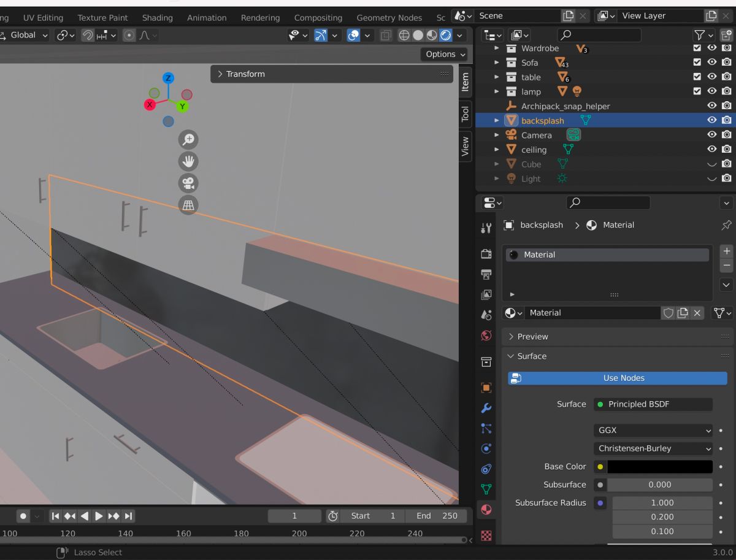
Task: Open the Physics properties tab icon
Action: click(486, 448)
